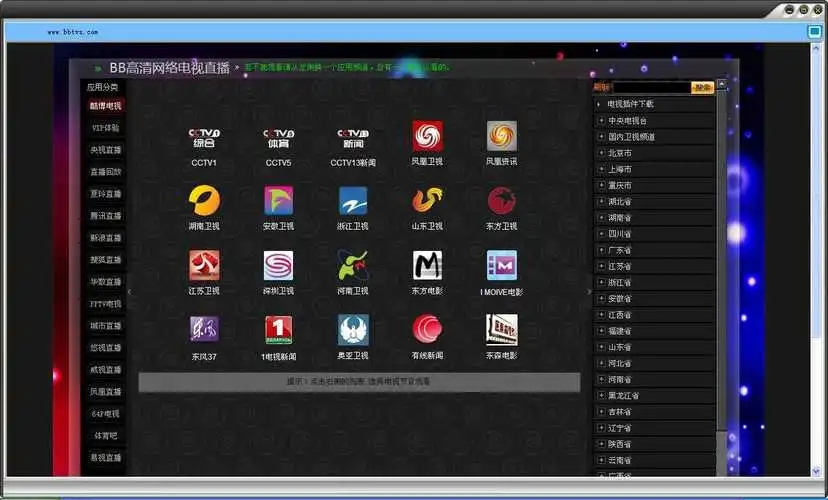This screenshot has width=828, height=500.
Task: Select 江西省 in the channel tree
Action: [619, 315]
